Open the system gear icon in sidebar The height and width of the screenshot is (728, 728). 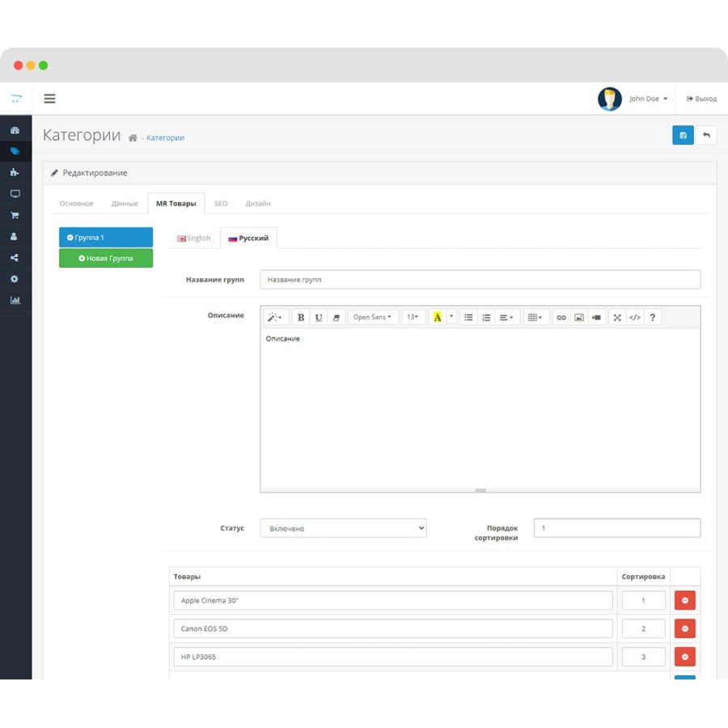tap(15, 279)
